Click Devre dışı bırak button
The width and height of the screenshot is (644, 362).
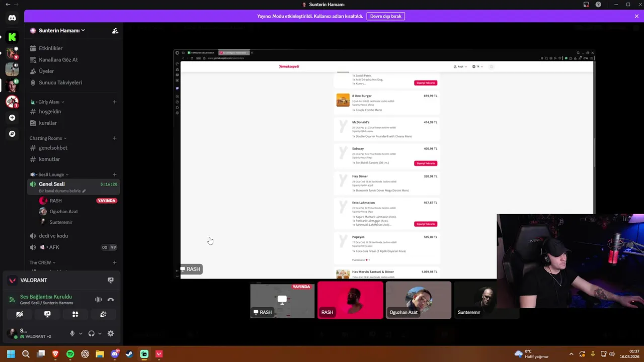click(386, 16)
